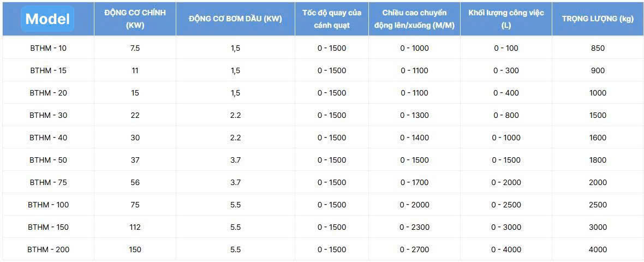This screenshot has width=644, height=262.
Task: Click the ĐỘNG CƠ CHÍNH (KW) column header
Action: coord(135,19)
